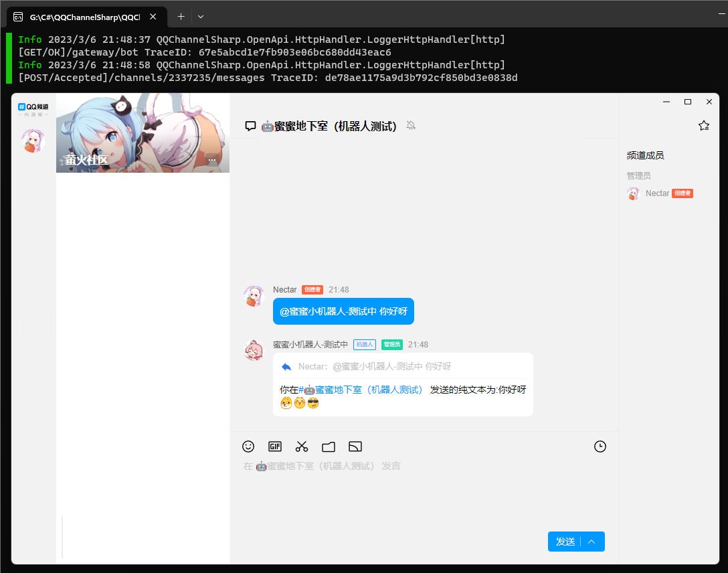Click the screen share icon in the message toolbar
The image size is (728, 573).
point(355,446)
